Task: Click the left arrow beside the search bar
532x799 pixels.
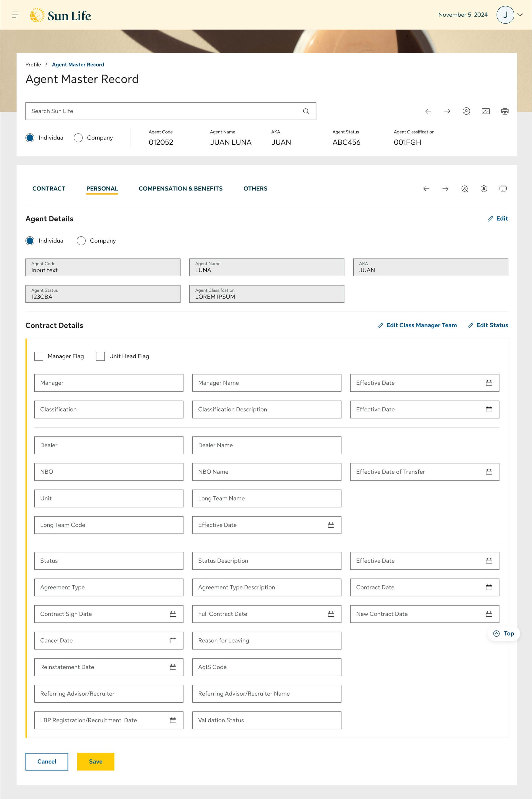Action: [428, 111]
